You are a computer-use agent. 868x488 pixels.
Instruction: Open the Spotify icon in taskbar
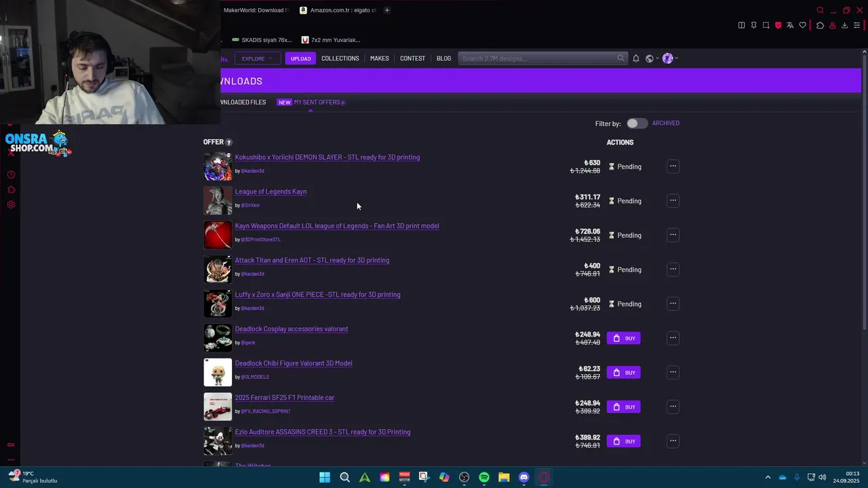[x=484, y=477]
